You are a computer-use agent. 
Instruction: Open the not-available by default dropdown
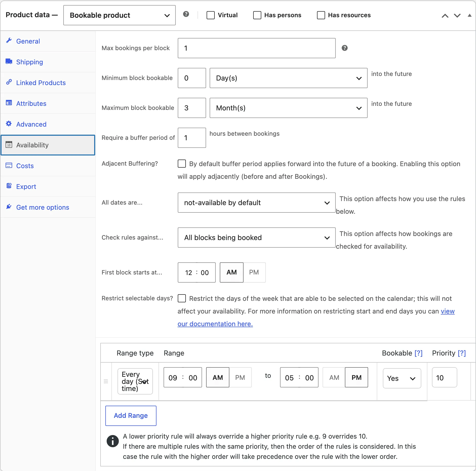click(x=256, y=203)
